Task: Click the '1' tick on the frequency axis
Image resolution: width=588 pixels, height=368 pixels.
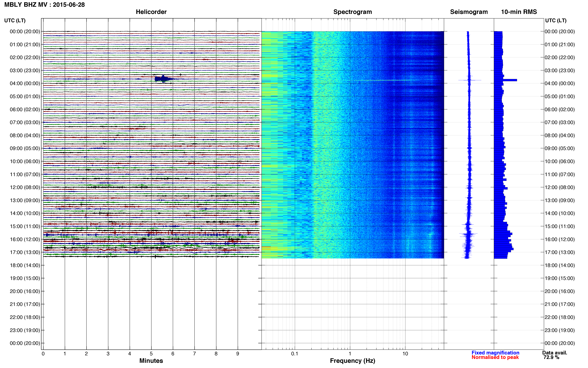Action: pos(350,354)
